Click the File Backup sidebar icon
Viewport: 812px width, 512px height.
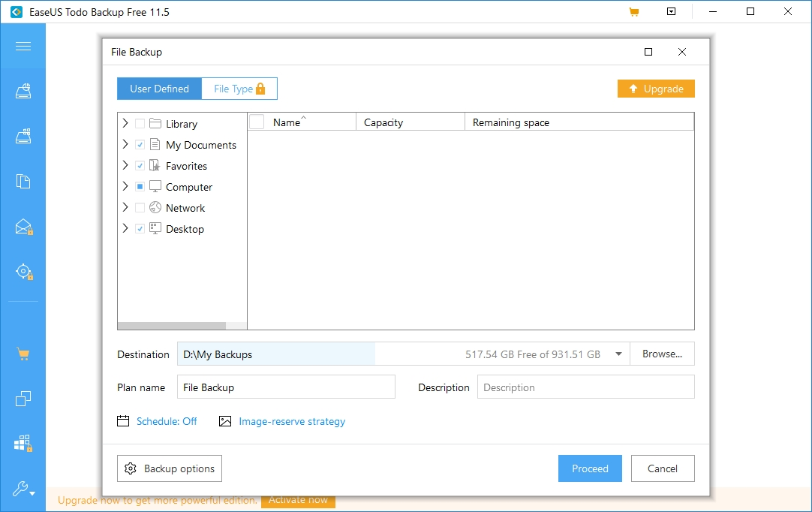(23, 181)
